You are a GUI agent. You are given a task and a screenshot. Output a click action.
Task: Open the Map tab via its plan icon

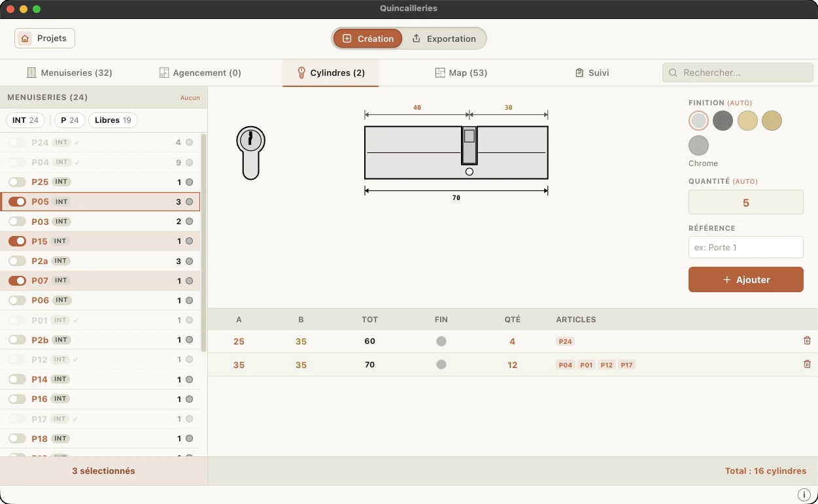pyautogui.click(x=440, y=73)
